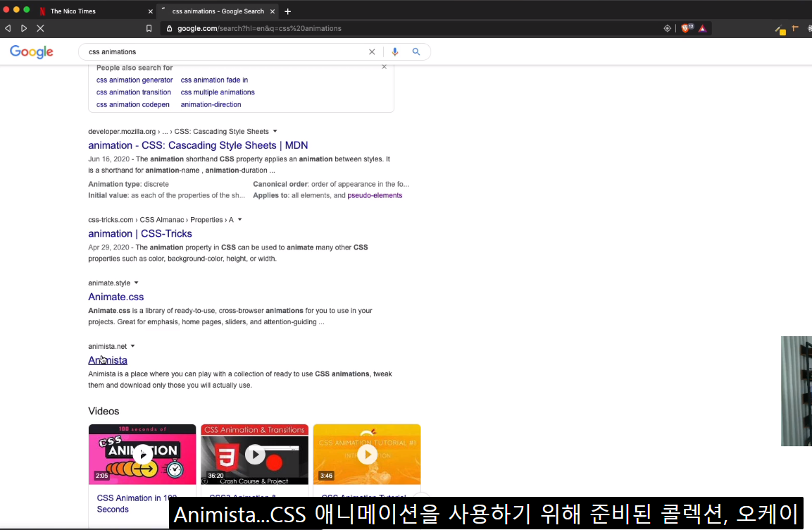The image size is (812, 530).
Task: Click the Brave Rewards triangle icon
Action: click(x=703, y=28)
